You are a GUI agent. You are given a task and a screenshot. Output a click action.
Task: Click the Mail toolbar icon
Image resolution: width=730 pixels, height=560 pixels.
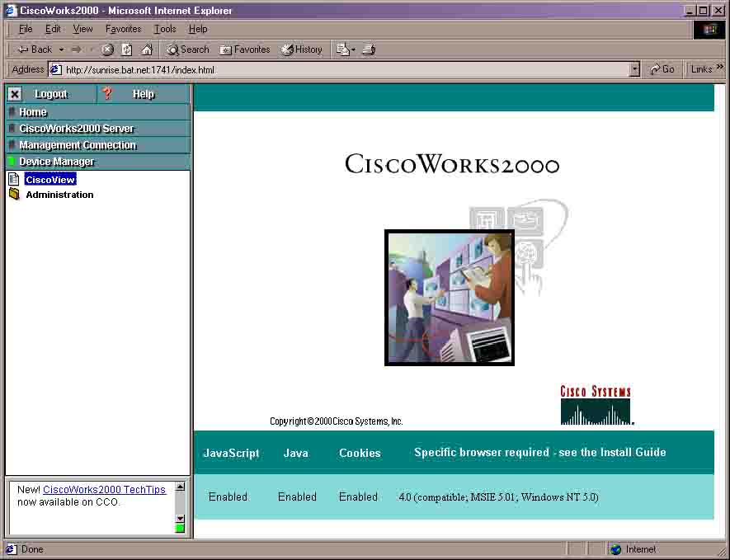pyautogui.click(x=346, y=49)
